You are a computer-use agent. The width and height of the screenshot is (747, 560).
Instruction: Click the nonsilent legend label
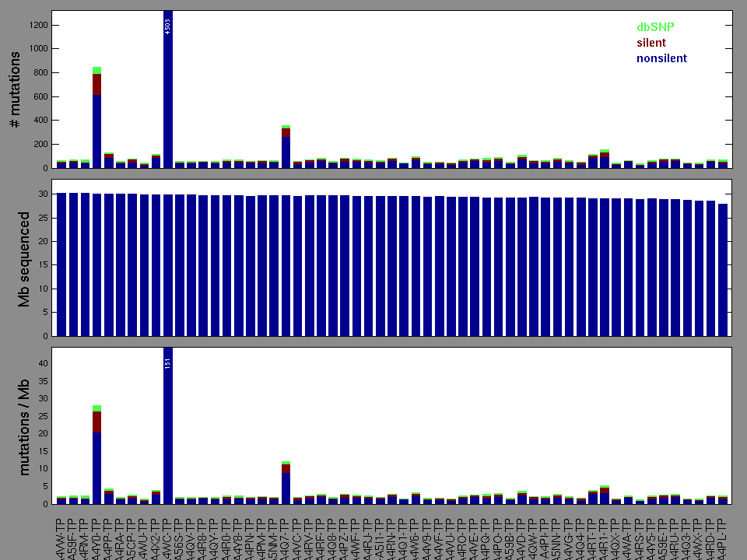pos(661,58)
